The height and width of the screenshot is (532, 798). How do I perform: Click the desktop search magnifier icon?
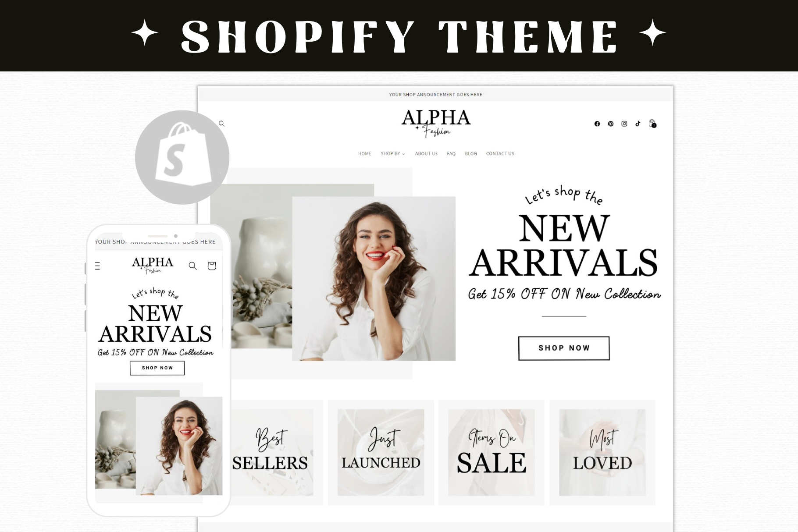(222, 124)
